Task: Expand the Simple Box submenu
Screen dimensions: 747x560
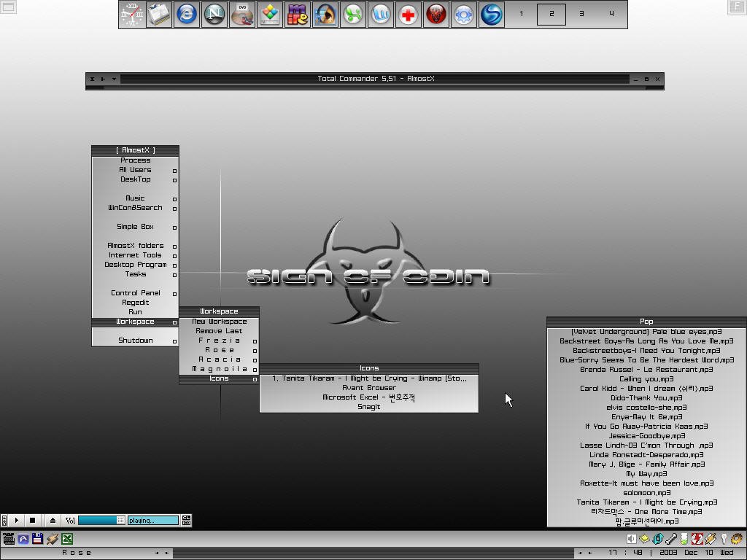Action: click(x=135, y=227)
